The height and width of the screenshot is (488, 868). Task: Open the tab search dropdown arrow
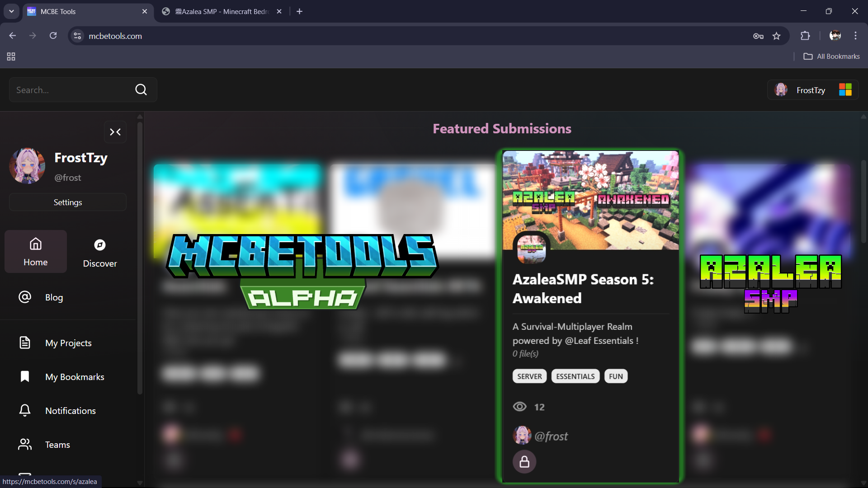click(11, 11)
